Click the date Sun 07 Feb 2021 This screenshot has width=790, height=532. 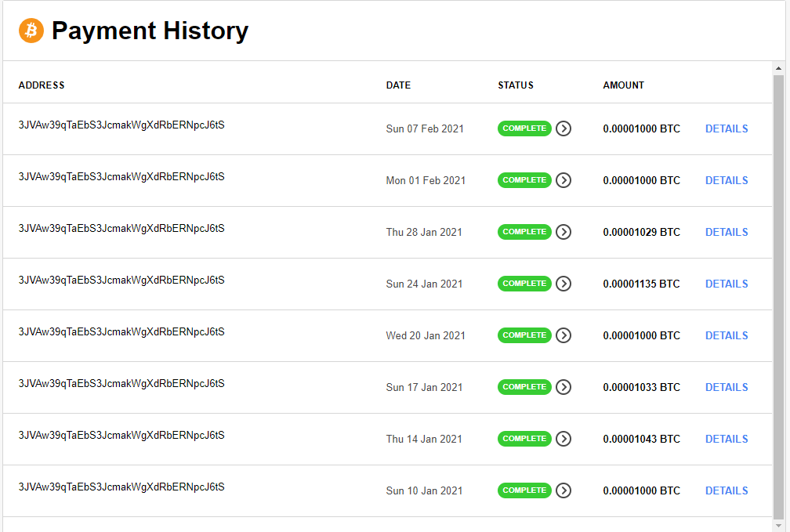pos(425,129)
